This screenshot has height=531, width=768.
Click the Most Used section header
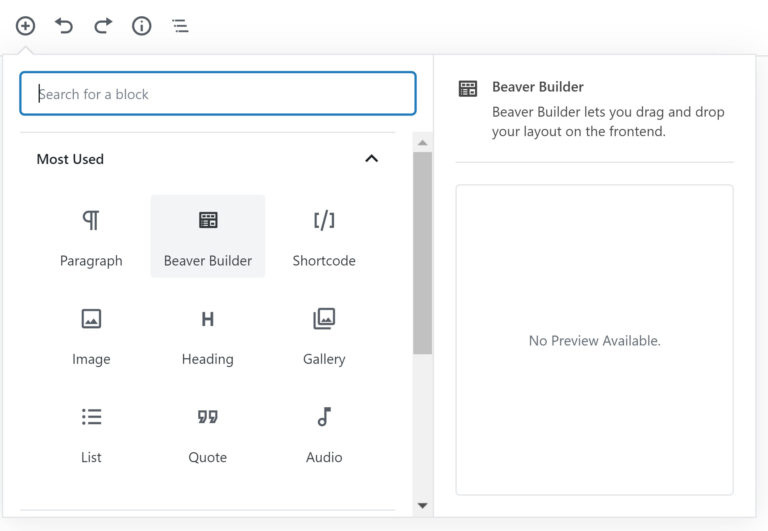(x=70, y=159)
